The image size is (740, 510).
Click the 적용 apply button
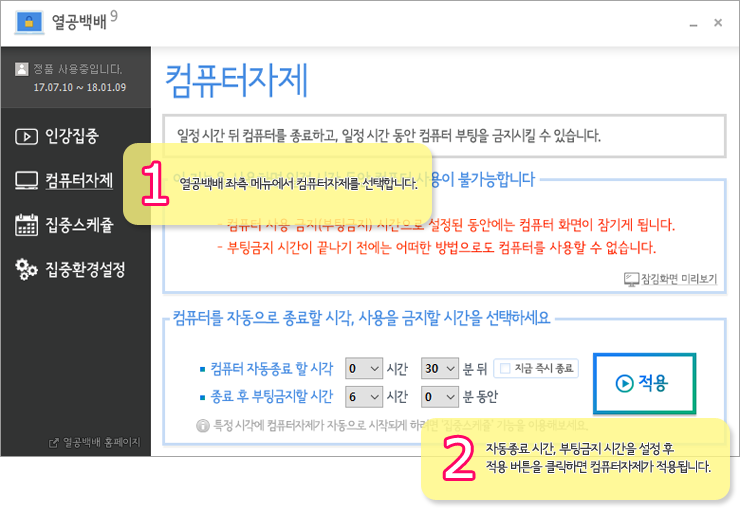click(x=644, y=383)
